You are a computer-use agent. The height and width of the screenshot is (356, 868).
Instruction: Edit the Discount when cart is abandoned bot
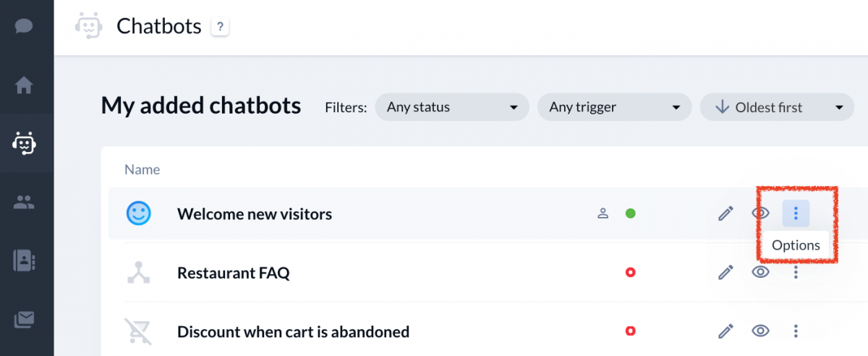[x=726, y=331]
